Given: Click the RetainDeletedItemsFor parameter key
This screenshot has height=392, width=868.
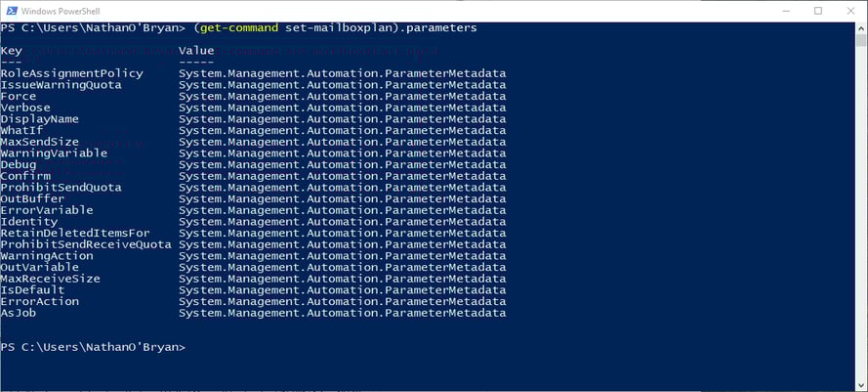Looking at the screenshot, I should coord(75,233).
